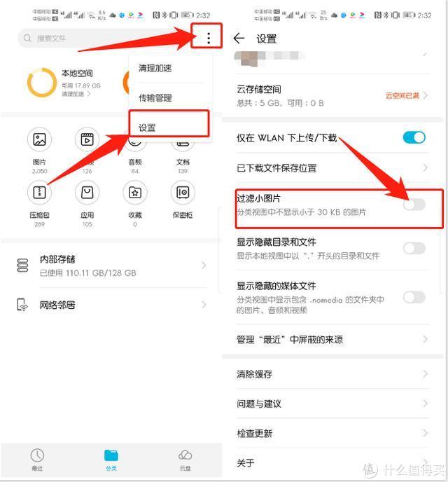Open the three-dot overflow menu
The image size is (448, 482).
click(209, 38)
